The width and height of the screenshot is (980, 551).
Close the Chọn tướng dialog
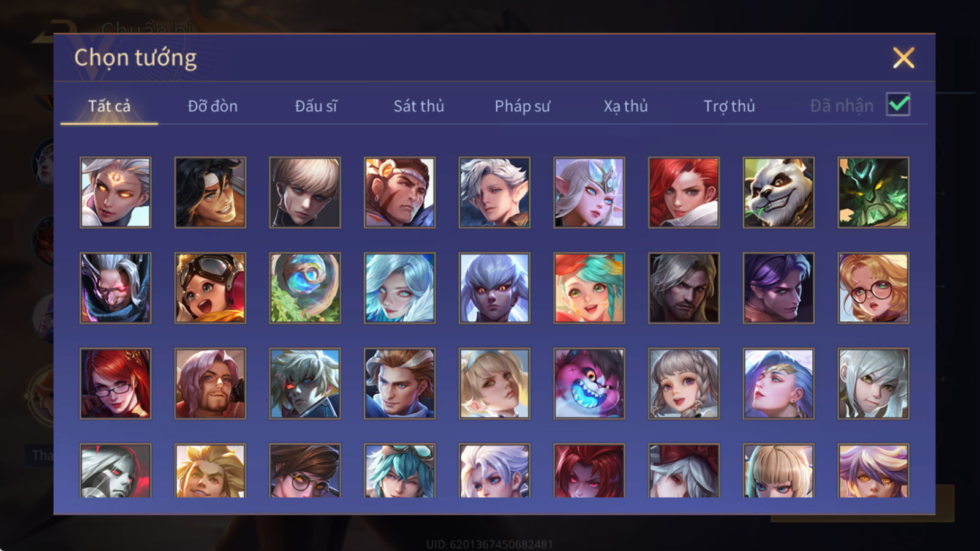(903, 58)
